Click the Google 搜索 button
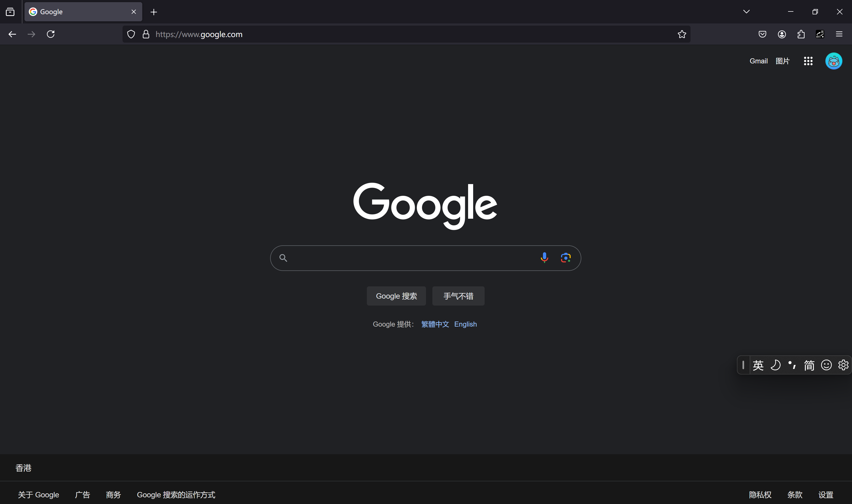 click(396, 296)
